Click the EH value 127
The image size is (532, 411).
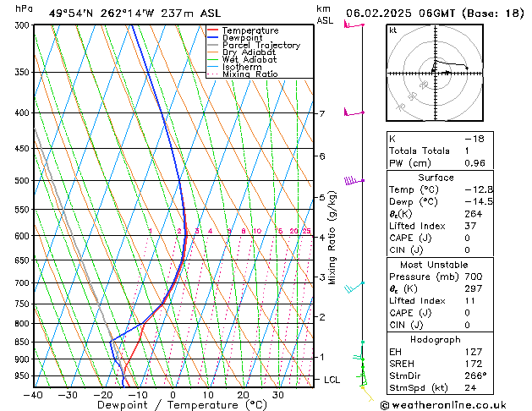pyautogui.click(x=474, y=352)
